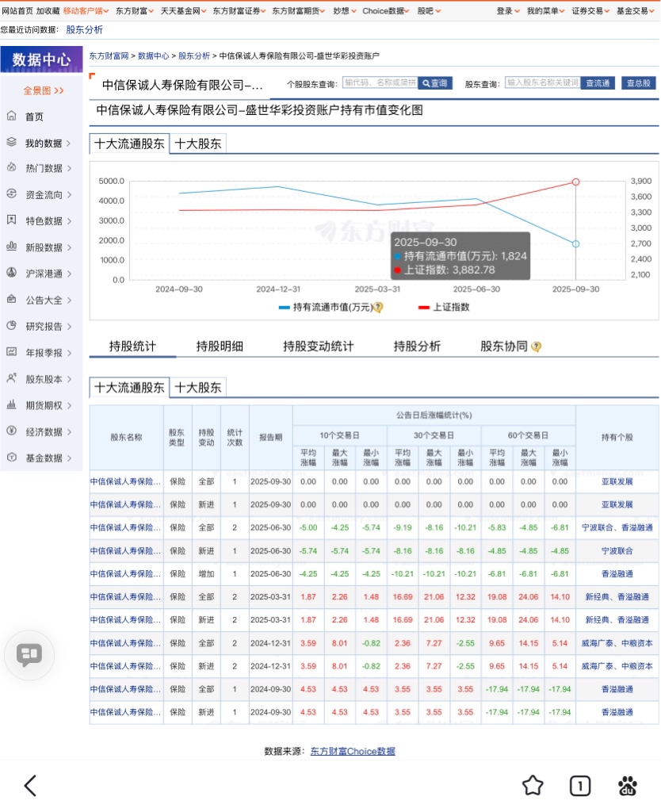Click the 沪深港通 globe icon
This screenshot has width=661, height=812.
coord(11,273)
